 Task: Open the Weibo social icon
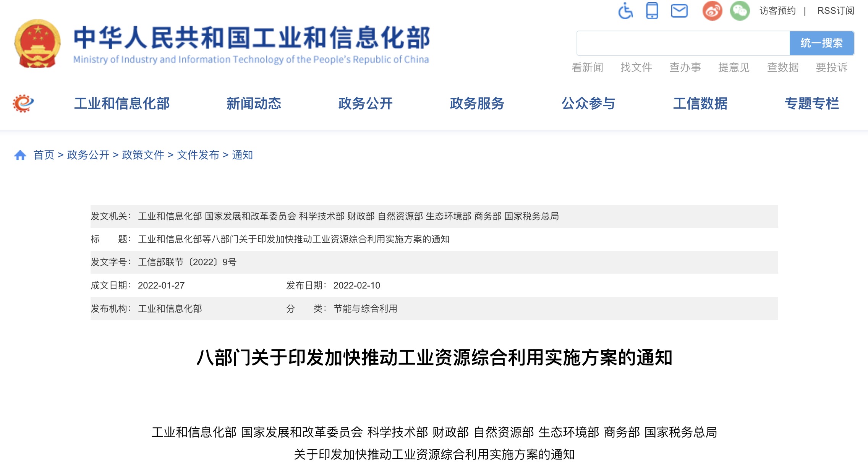712,11
